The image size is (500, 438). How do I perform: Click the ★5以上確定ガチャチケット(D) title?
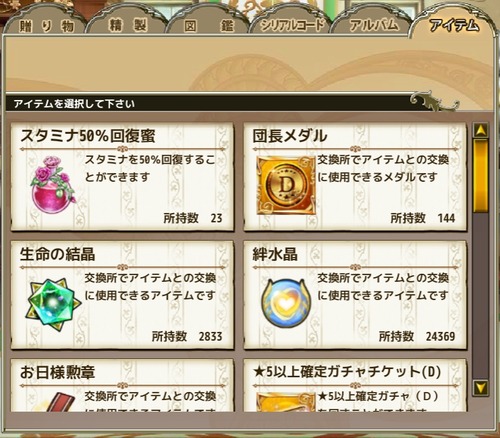pos(347,372)
